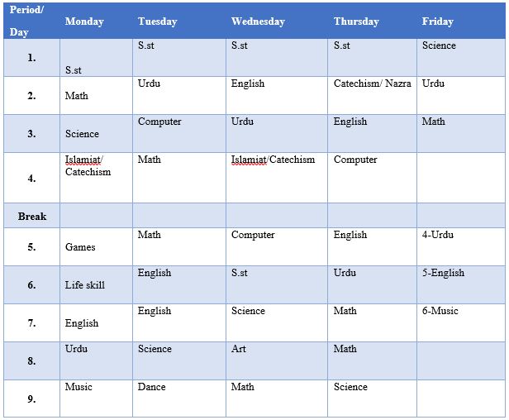Image resolution: width=509 pixels, height=420 pixels.
Task: Select the Art cell on Wednesday
Action: 277,360
